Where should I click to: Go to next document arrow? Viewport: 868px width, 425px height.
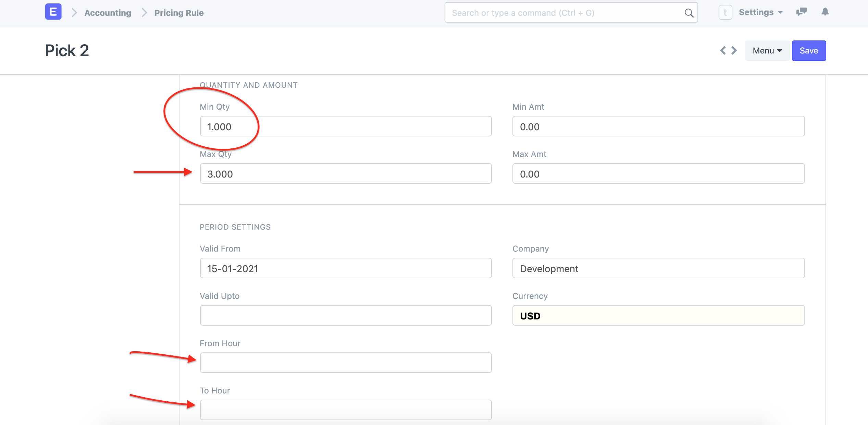pos(734,51)
